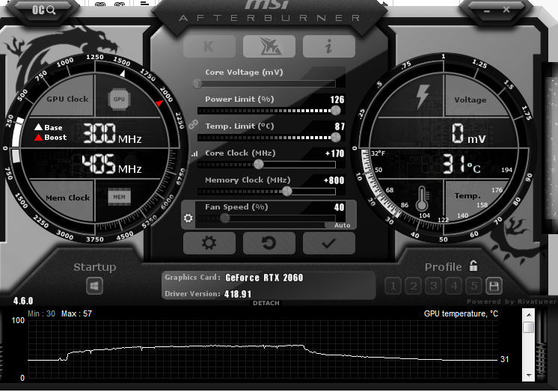The width and height of the screenshot is (558, 392).
Task: Select profile slot 2
Action: tap(413, 286)
